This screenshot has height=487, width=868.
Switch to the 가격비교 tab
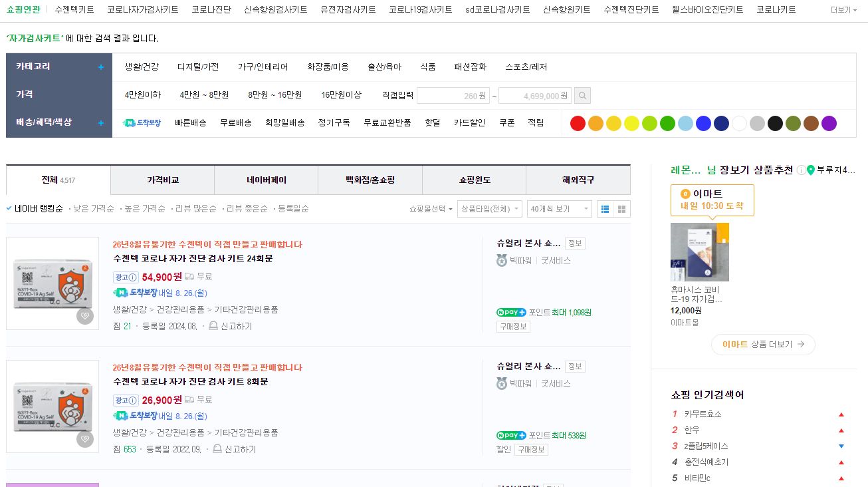162,180
